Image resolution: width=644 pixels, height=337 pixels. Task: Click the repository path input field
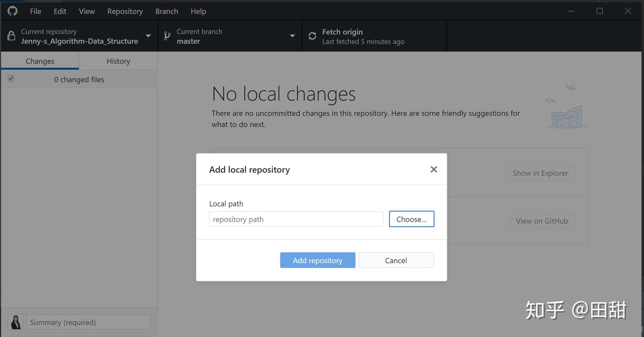point(296,219)
